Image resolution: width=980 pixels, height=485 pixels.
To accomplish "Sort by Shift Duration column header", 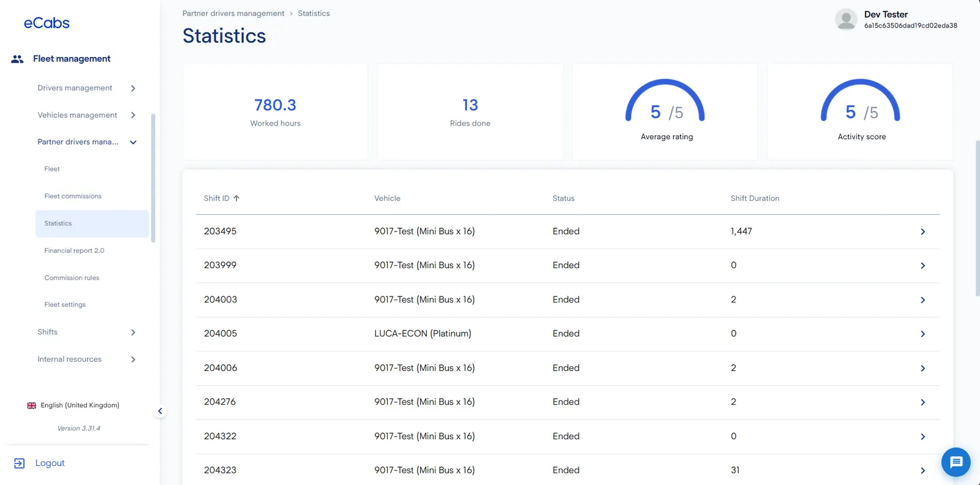I will [755, 198].
